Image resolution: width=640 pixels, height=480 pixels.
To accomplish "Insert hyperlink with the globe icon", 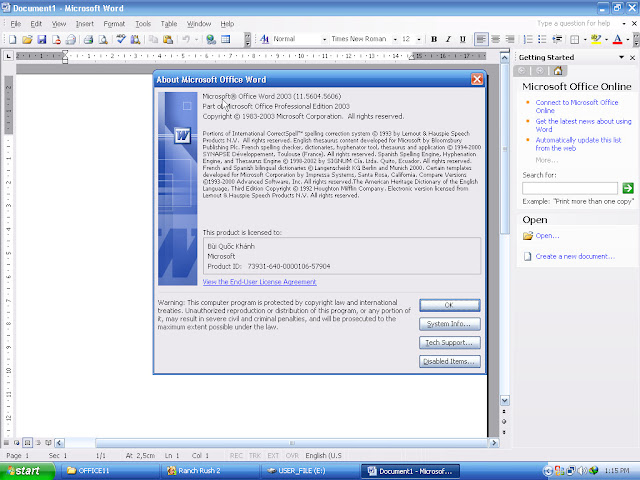I will pyautogui.click(x=211, y=39).
